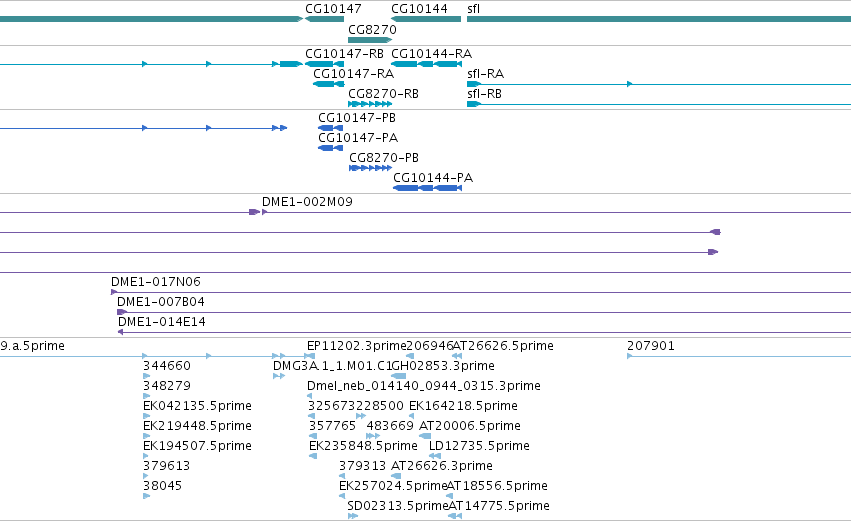The height and width of the screenshot is (521, 851).
Task: Click the CG10147-RA transcript label
Action: (x=353, y=73)
